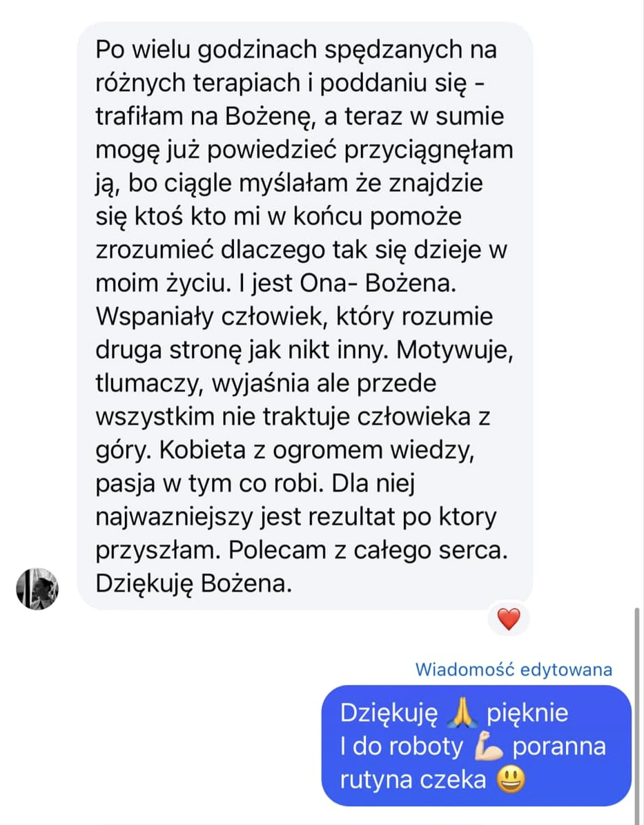Open the "Wiadomość edytowana" edit label
644x825 pixels.
coord(514,670)
